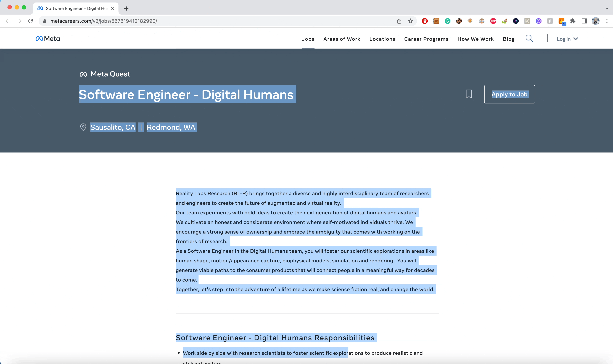Screen dimensions: 613x364
Task: Open the face with glasses extension
Action: point(482,21)
